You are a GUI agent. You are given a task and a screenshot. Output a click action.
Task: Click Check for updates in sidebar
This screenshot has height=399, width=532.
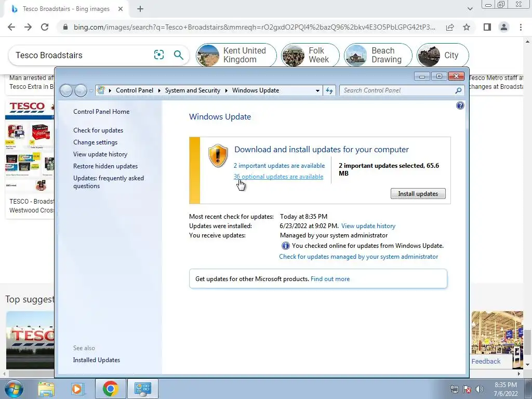pyautogui.click(x=98, y=130)
